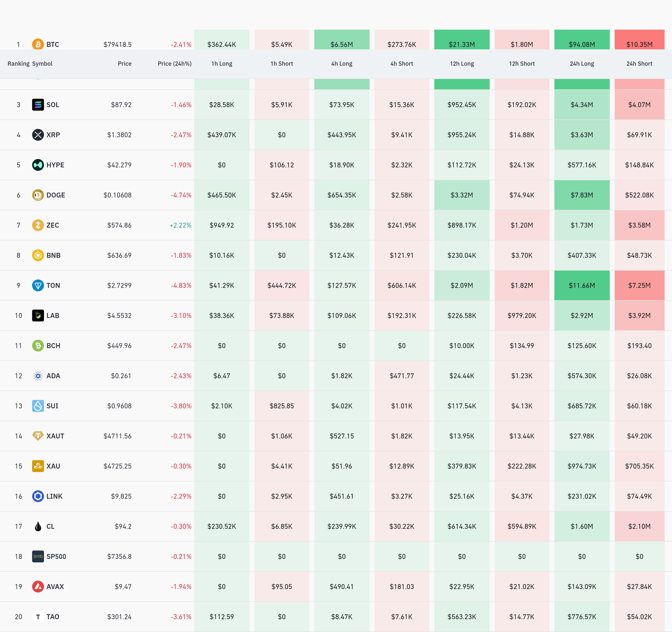672x632 pixels.
Task: Click HYPE 1h Short value $106.12
Action: tap(282, 165)
